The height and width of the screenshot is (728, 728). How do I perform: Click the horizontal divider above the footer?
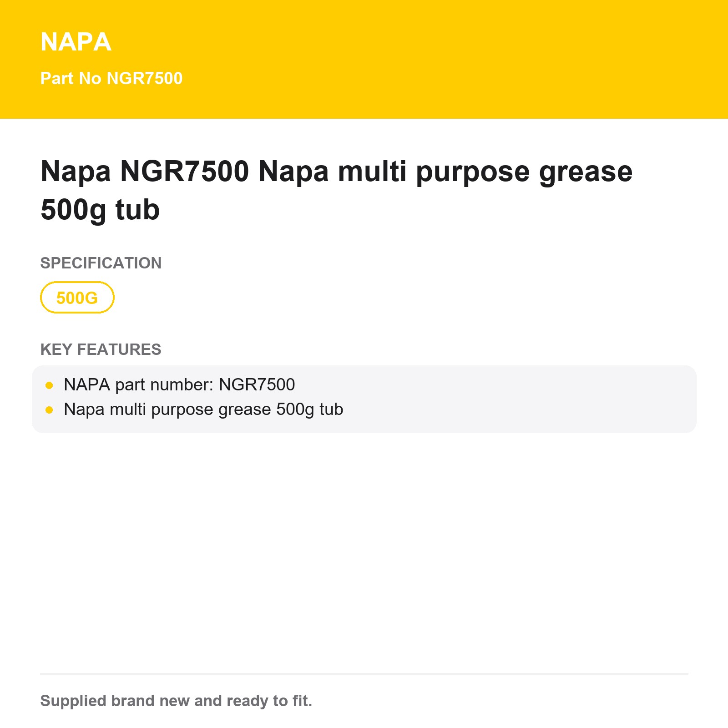pos(364,673)
